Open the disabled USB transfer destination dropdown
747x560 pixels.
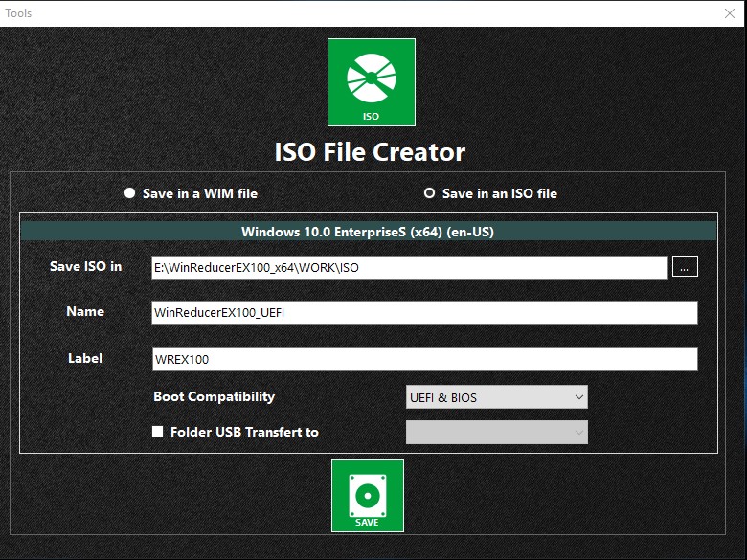497,433
